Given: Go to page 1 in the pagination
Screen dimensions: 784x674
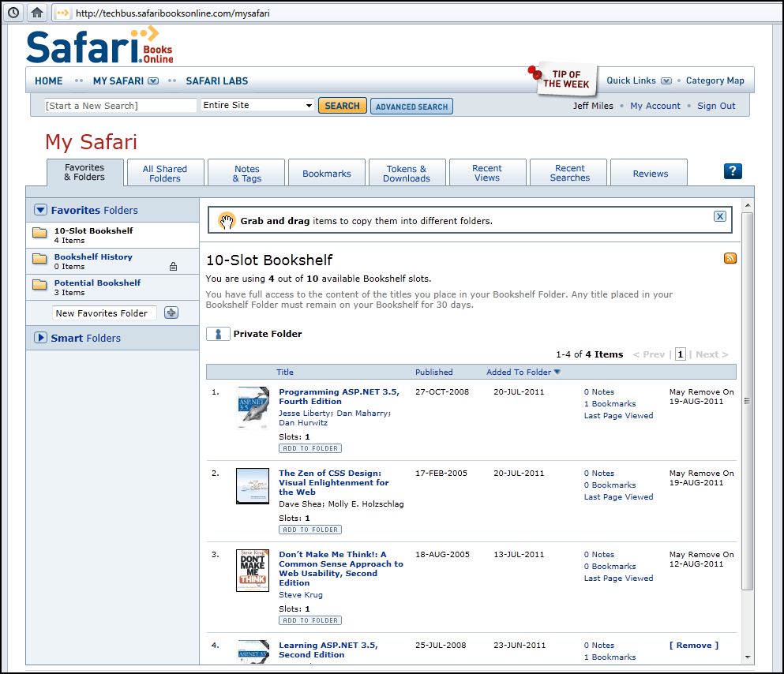Looking at the screenshot, I should point(680,354).
